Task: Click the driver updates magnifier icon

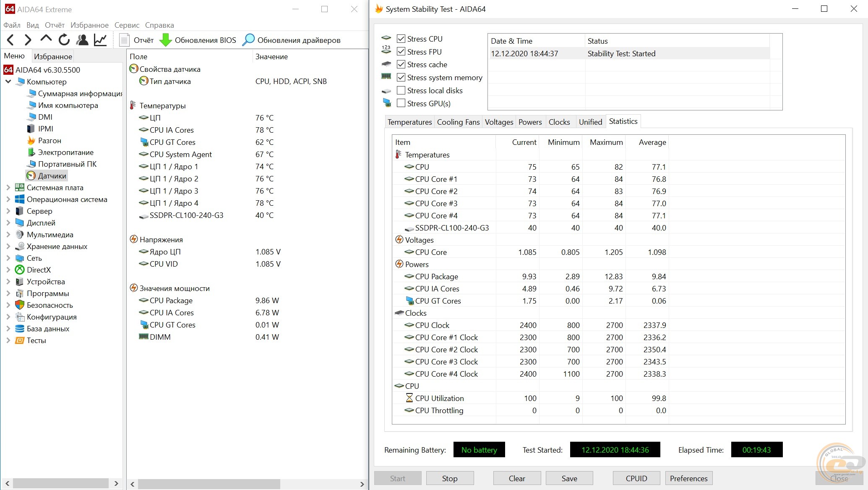Action: point(248,40)
